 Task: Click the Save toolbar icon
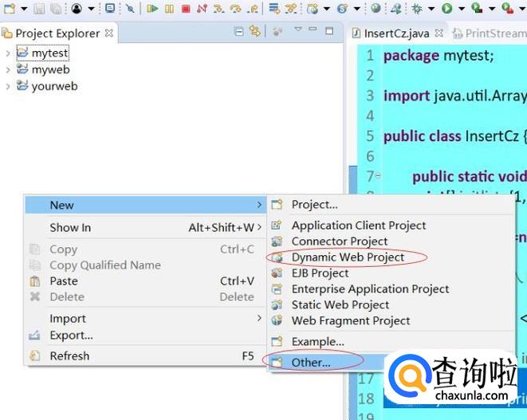[39, 9]
